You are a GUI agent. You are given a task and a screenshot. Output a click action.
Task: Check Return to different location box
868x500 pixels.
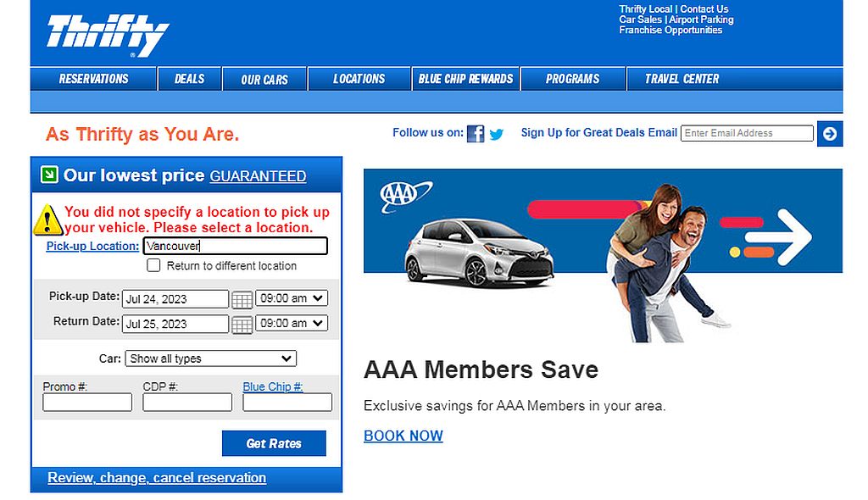tap(153, 265)
